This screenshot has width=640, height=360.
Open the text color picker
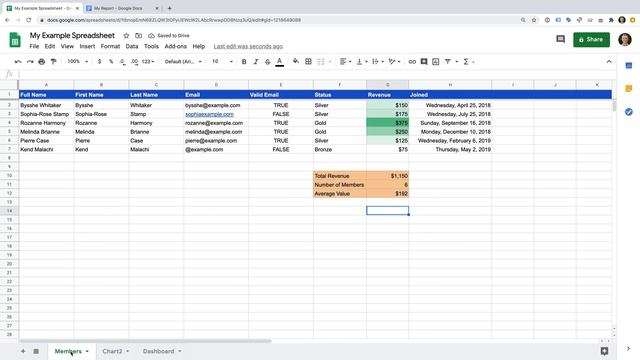280,62
